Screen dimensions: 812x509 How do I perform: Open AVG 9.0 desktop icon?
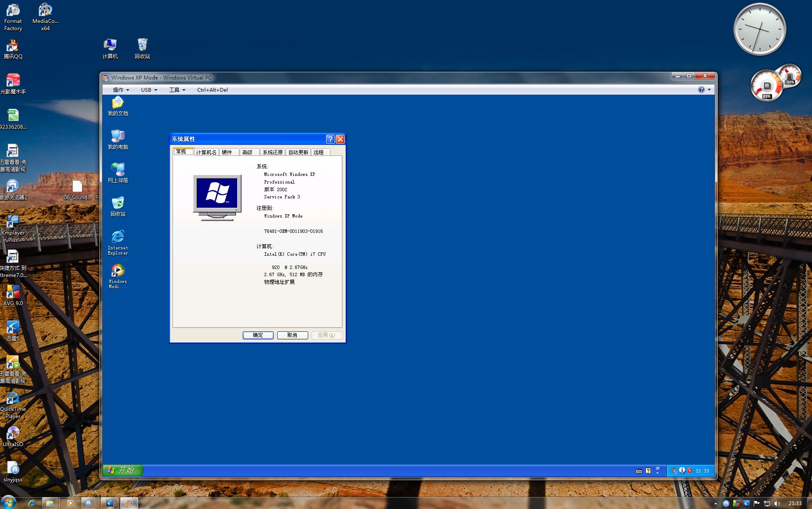[13, 295]
